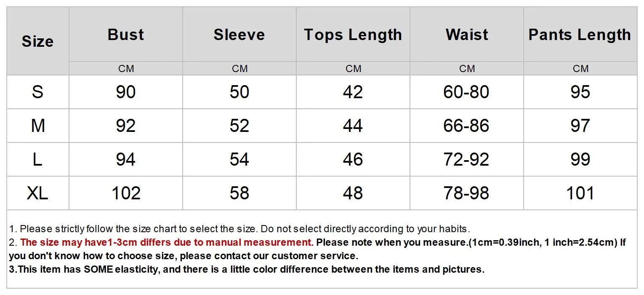This screenshot has width=644, height=295.
Task: Select the Waist column header
Action: click(x=467, y=35)
